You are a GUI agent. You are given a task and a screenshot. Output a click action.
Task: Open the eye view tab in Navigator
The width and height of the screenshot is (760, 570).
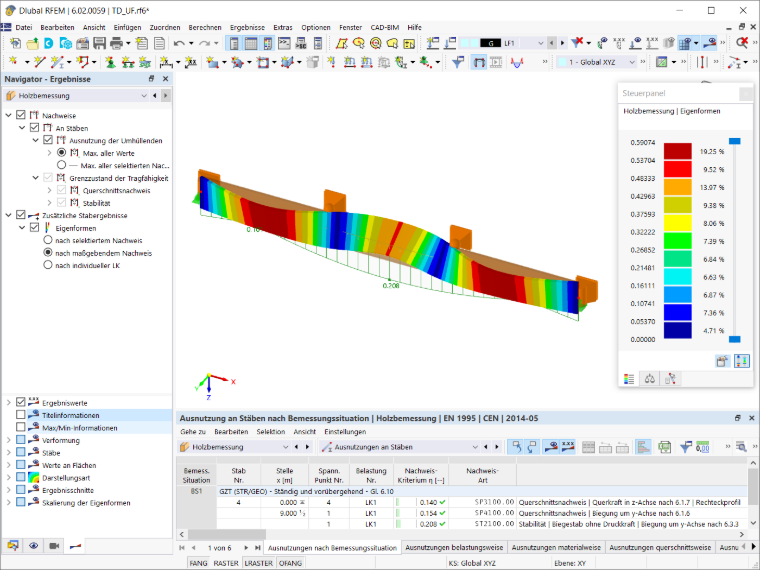click(x=33, y=546)
